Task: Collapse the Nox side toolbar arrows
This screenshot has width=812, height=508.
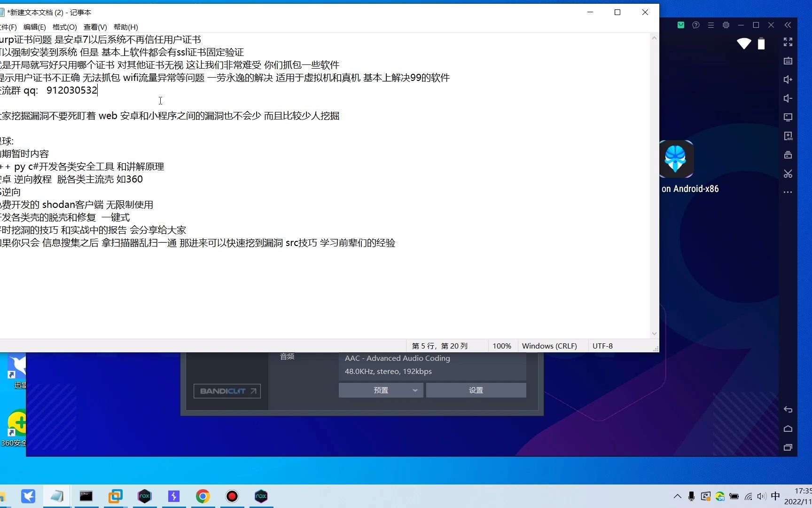Action: tap(788, 25)
